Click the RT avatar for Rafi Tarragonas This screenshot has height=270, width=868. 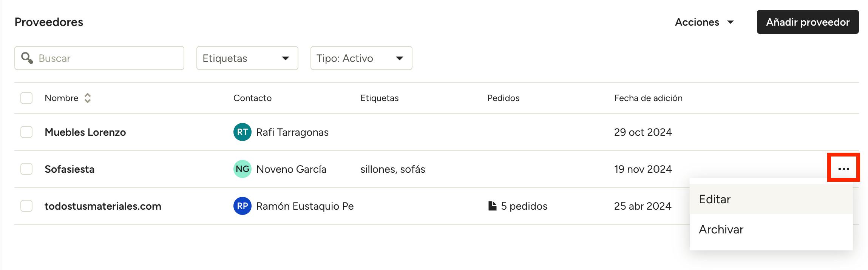pos(242,132)
